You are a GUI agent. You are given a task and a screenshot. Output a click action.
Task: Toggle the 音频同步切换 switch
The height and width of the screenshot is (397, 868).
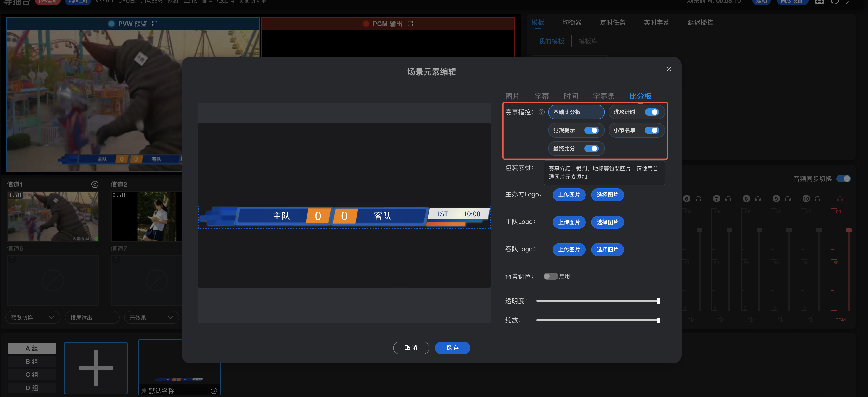click(x=844, y=179)
